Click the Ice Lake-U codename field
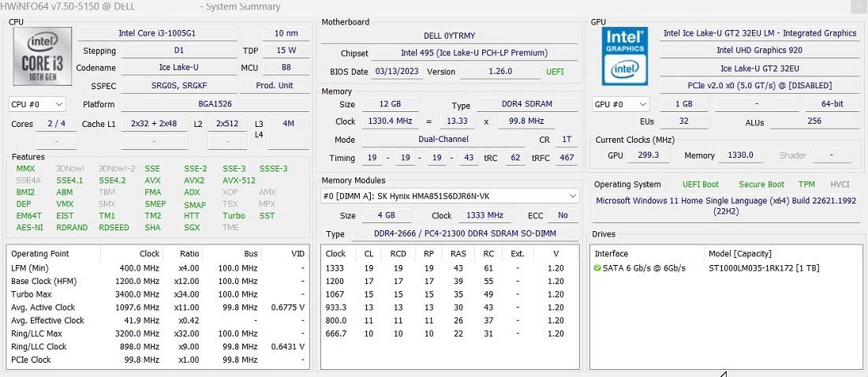868x377 pixels. click(179, 68)
